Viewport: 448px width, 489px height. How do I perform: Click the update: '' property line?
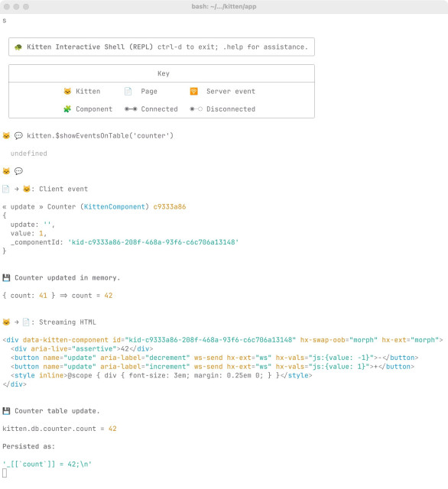[x=33, y=225]
